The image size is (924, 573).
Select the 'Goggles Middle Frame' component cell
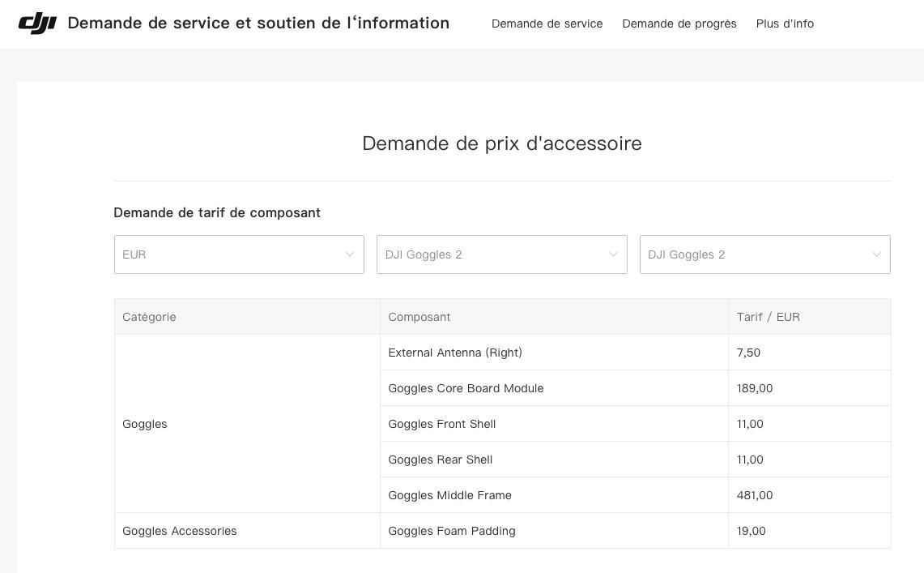point(554,495)
